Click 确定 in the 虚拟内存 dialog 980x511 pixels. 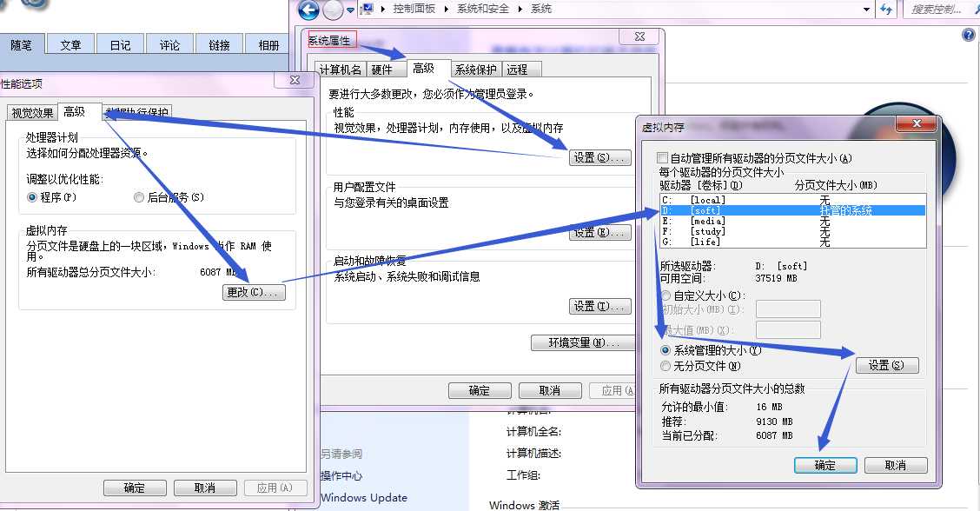point(825,465)
